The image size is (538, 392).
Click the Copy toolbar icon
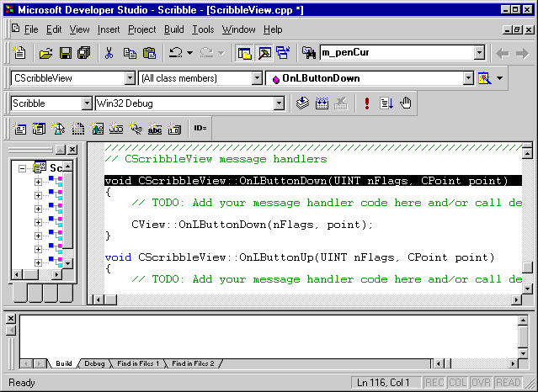point(130,53)
